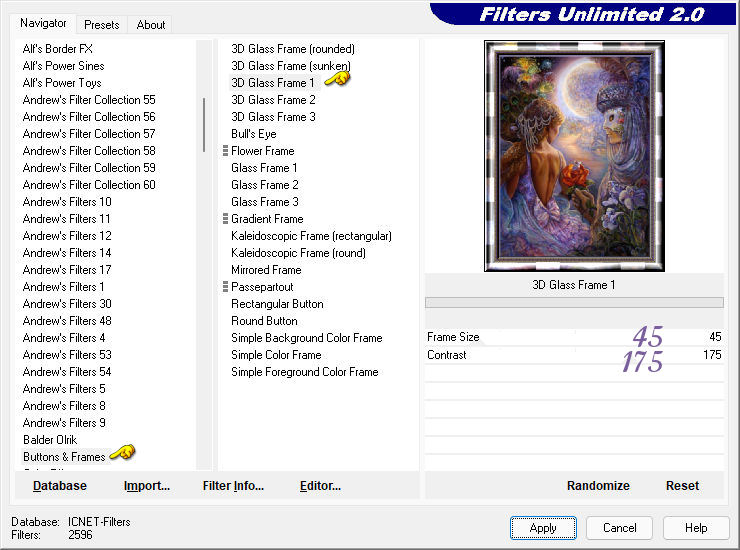Viewport: 740px width, 550px height.
Task: Choose 3D Glass Frame 2
Action: (273, 100)
